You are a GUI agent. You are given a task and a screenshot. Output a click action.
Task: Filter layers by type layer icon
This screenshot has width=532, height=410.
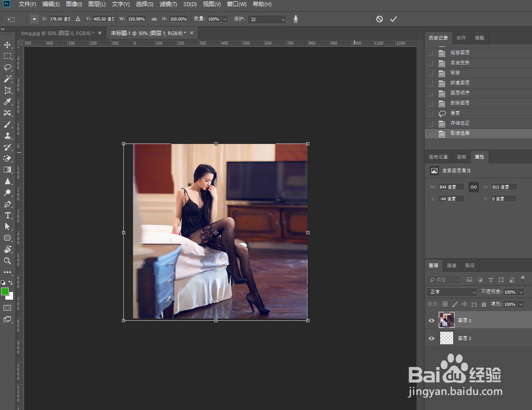click(x=490, y=280)
